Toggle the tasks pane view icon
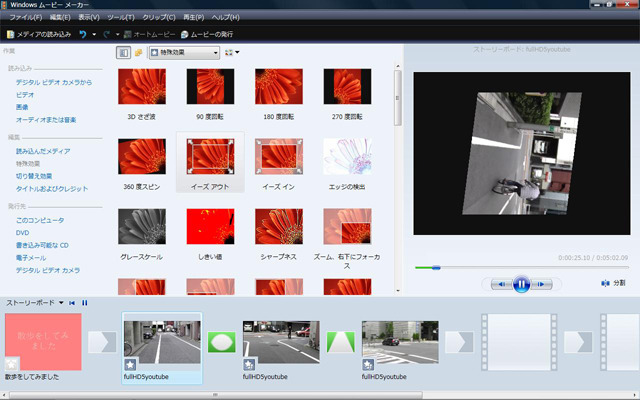Viewport: 640px width, 400px height. coord(123,52)
